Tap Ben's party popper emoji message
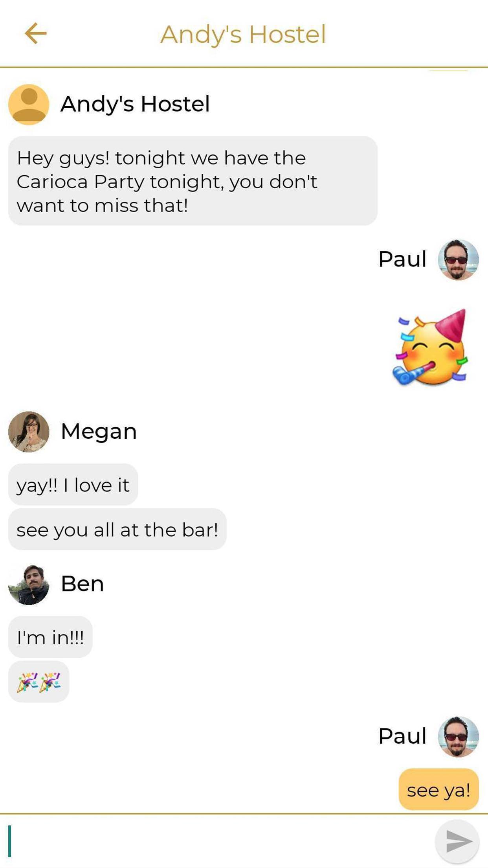488x868 pixels. 39,682
